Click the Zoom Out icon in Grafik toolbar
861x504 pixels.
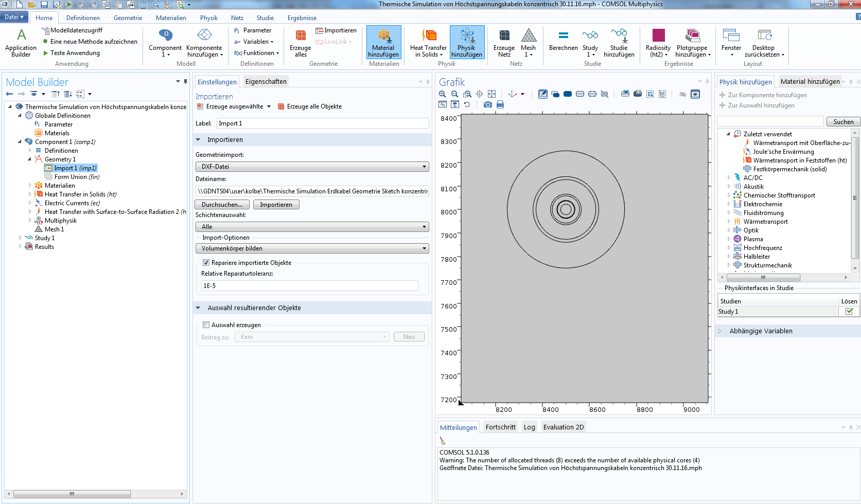click(x=455, y=94)
